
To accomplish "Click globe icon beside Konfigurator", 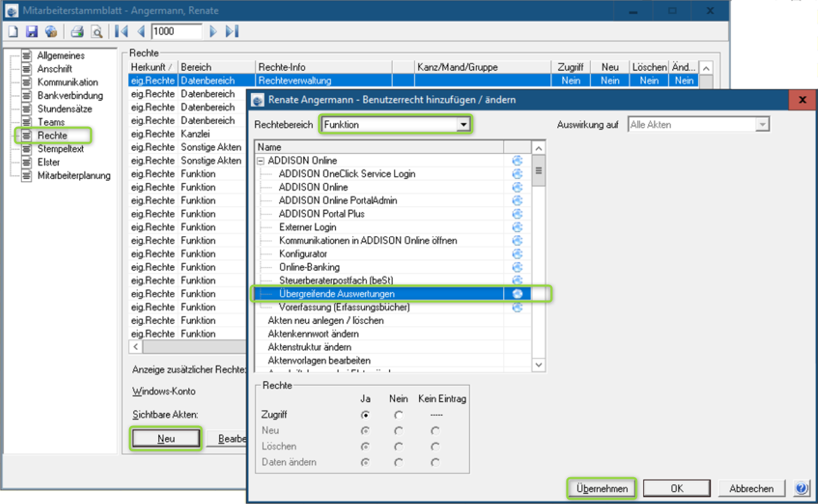I will [x=517, y=254].
